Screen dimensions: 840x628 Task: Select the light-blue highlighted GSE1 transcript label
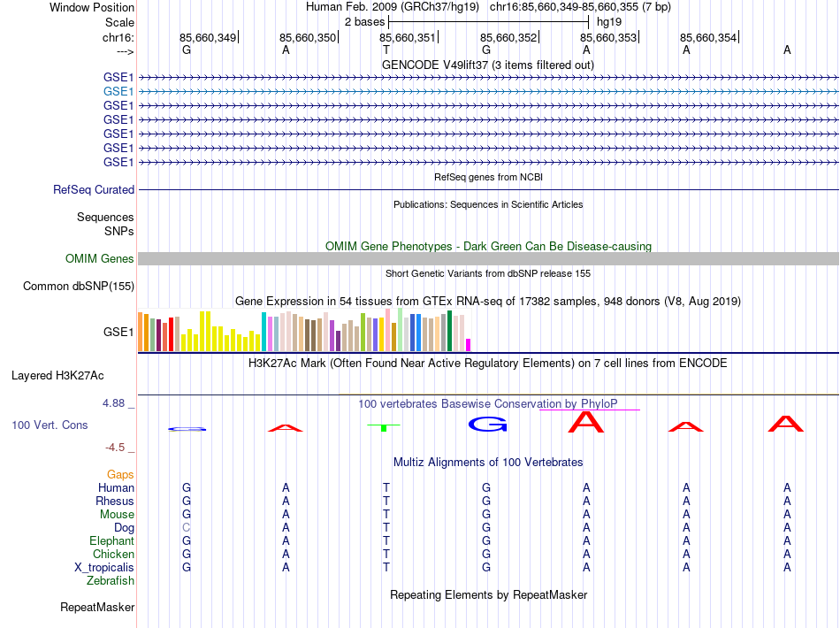coord(118,91)
